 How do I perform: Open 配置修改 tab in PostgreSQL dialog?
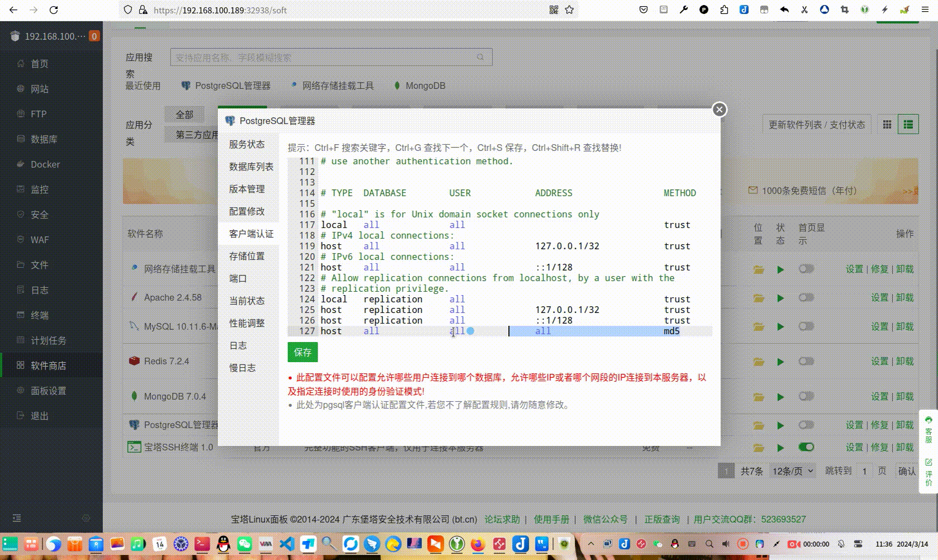[248, 211]
